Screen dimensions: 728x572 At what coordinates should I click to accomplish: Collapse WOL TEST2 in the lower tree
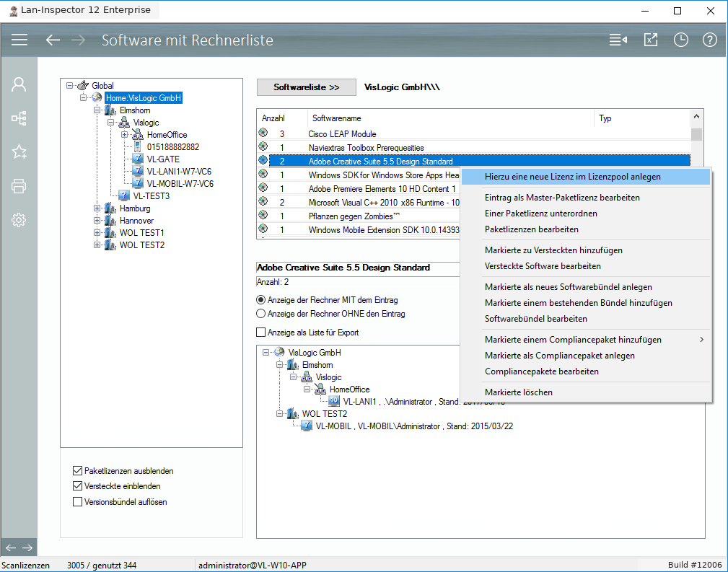tap(279, 414)
